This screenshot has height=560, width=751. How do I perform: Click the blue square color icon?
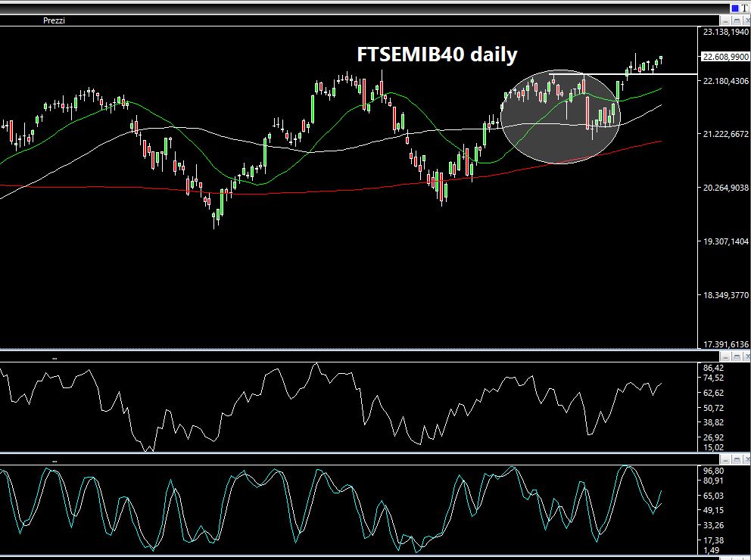tap(734, 8)
